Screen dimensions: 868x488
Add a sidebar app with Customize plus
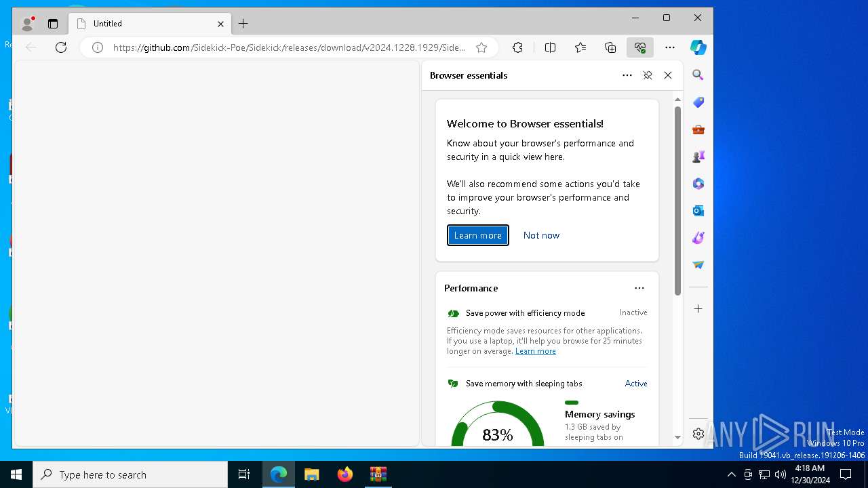point(698,309)
